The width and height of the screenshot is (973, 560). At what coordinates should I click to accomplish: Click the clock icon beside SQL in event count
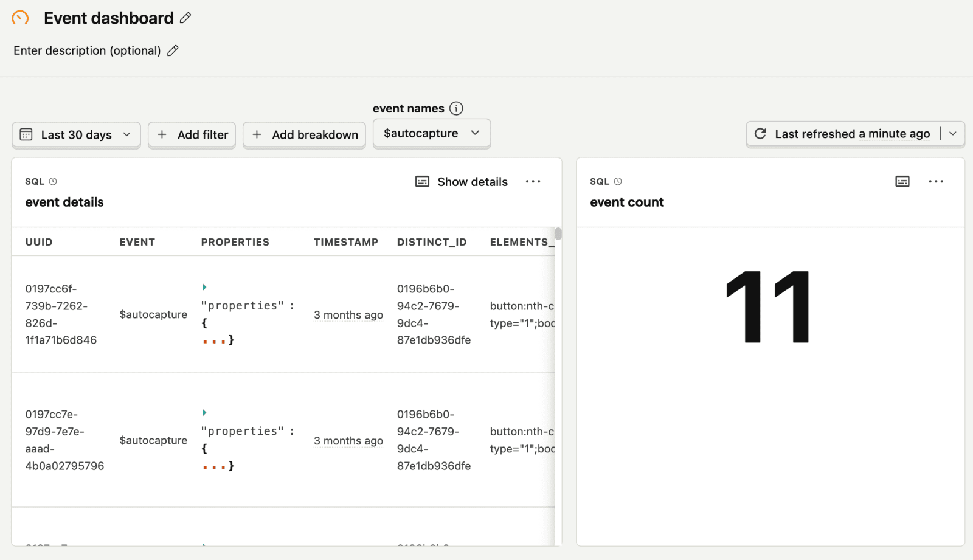(x=618, y=181)
